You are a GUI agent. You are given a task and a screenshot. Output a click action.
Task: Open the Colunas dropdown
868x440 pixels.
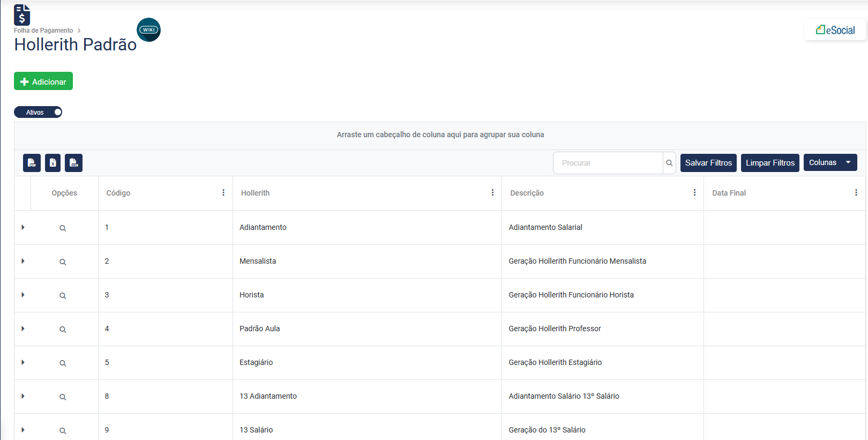830,162
